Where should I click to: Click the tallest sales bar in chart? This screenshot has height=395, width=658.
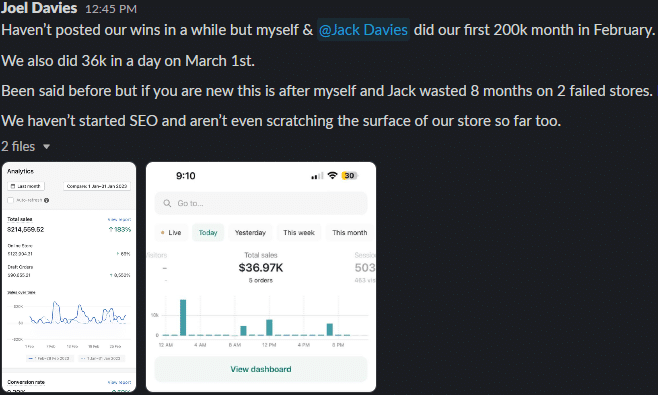[x=183, y=317]
